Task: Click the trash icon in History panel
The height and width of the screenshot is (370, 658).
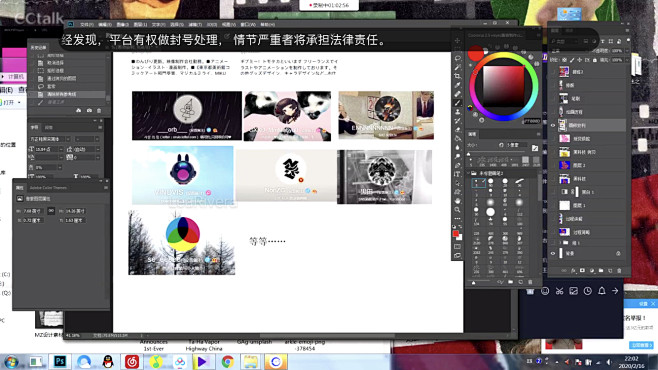Action: click(99, 110)
